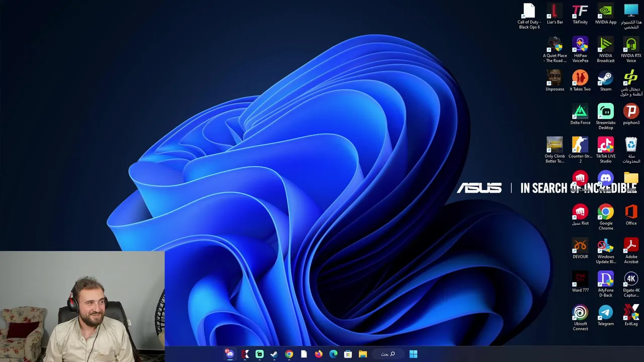Screen dimensions: 644x362
Task: Select the Telegram desktop shortcut
Action: click(606, 316)
